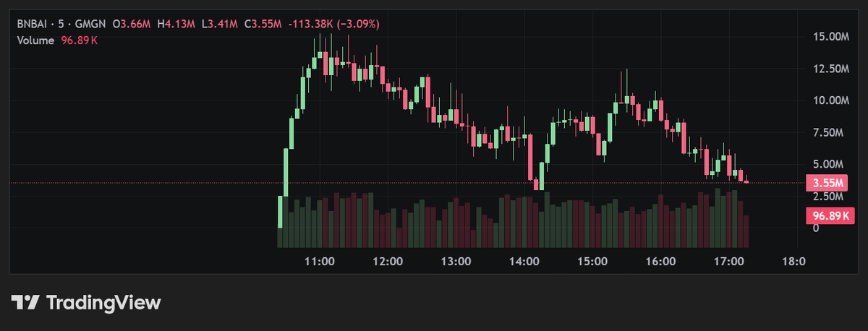Click the High value H4.13M
Image resolution: width=868 pixels, height=331 pixels.
176,25
